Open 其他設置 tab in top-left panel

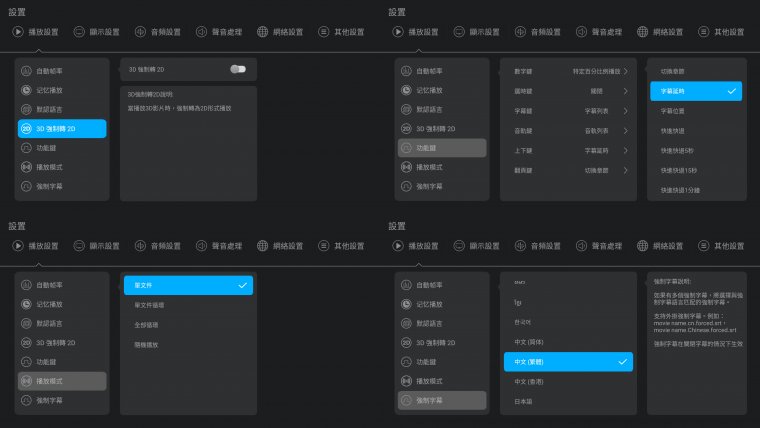[x=342, y=32]
